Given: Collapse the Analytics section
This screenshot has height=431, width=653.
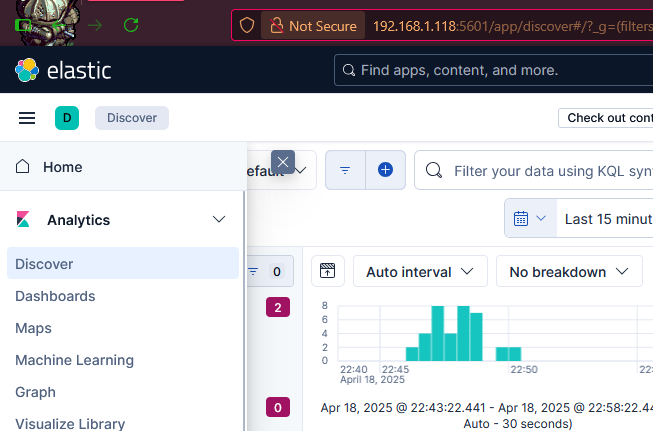Looking at the screenshot, I should tap(220, 220).
